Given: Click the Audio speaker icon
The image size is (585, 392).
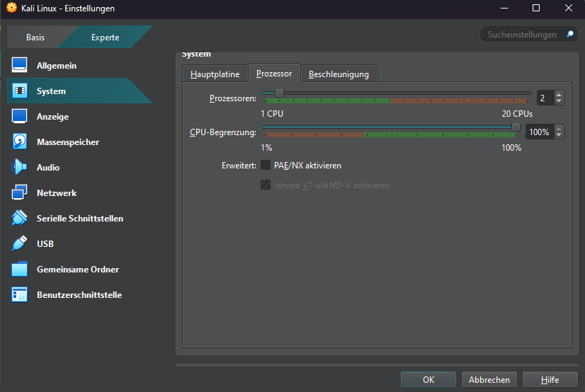Looking at the screenshot, I should 20,168.
